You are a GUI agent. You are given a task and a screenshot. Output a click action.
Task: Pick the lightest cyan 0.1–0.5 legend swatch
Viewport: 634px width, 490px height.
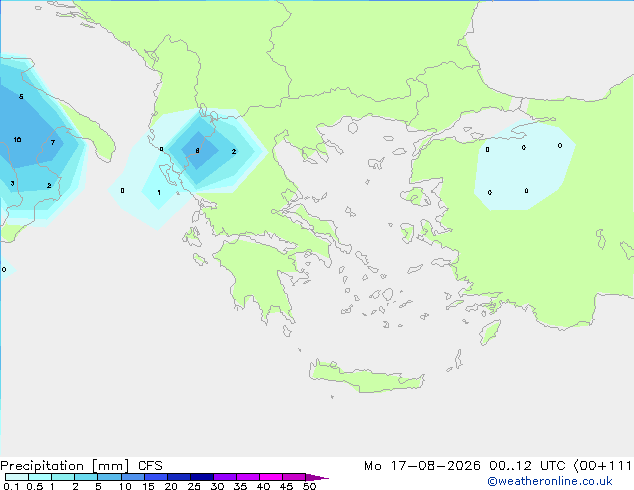point(17,477)
